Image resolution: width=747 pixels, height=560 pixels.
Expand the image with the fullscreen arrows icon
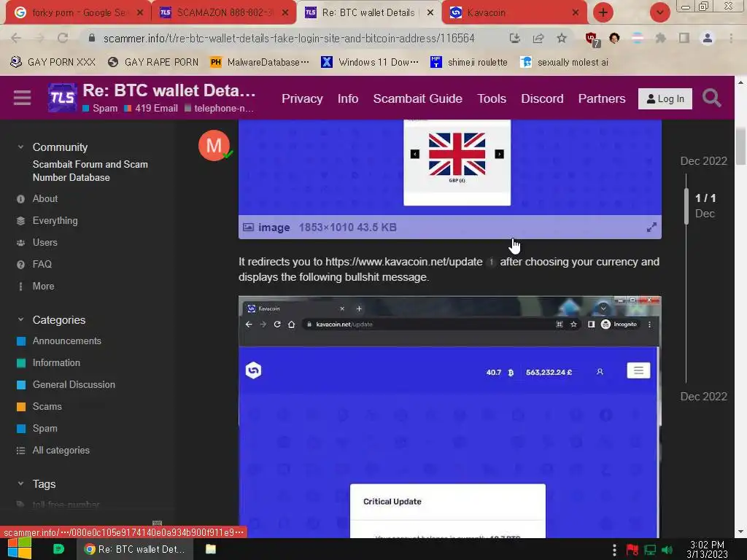pyautogui.click(x=651, y=227)
